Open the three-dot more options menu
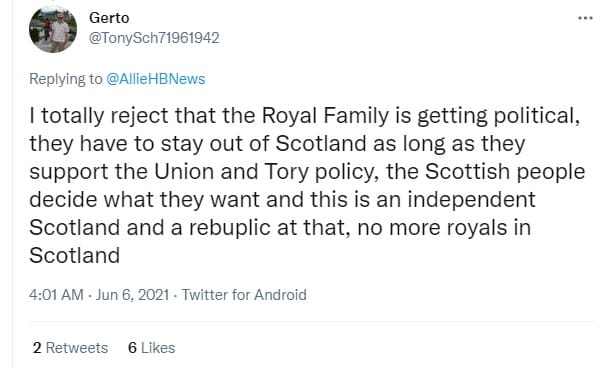This screenshot has height=369, width=605. [585, 18]
